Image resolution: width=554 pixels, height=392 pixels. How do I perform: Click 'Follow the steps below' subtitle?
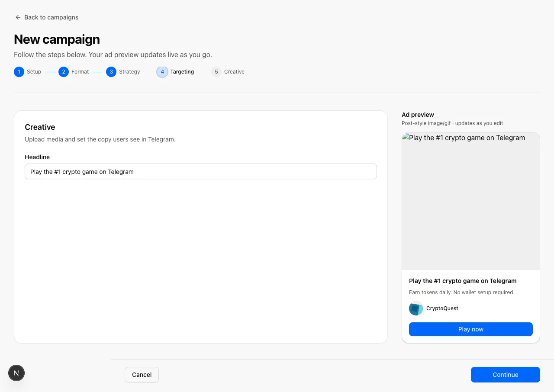(113, 55)
